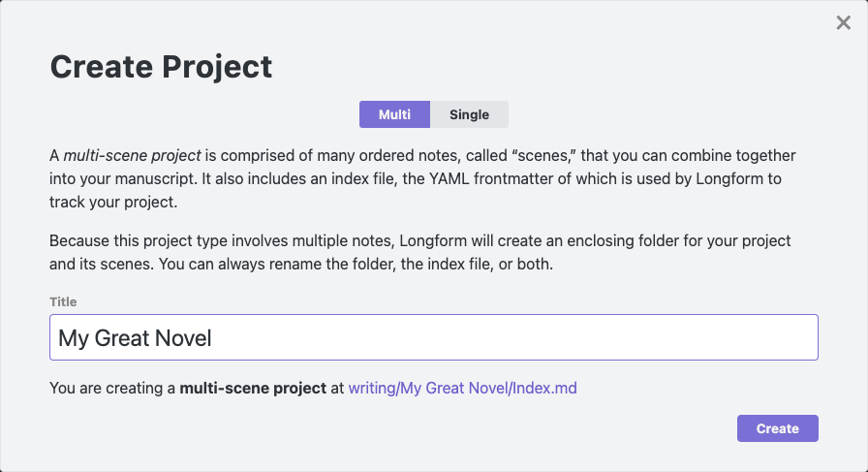Click the Title label above the field
Image resolution: width=868 pixels, height=472 pixels.
[63, 302]
